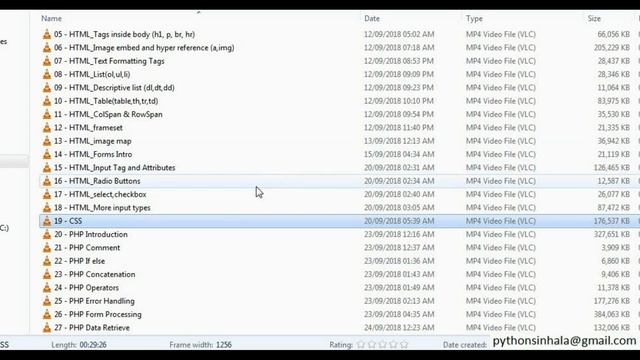
Task: Click the size value 384,063 KB
Action: tap(611, 314)
